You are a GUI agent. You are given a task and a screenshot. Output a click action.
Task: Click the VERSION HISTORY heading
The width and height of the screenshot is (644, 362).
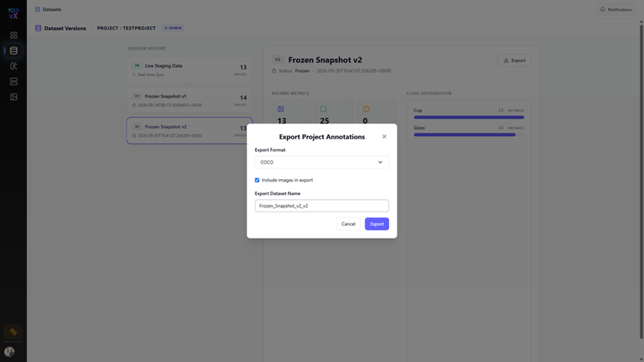coord(147,48)
